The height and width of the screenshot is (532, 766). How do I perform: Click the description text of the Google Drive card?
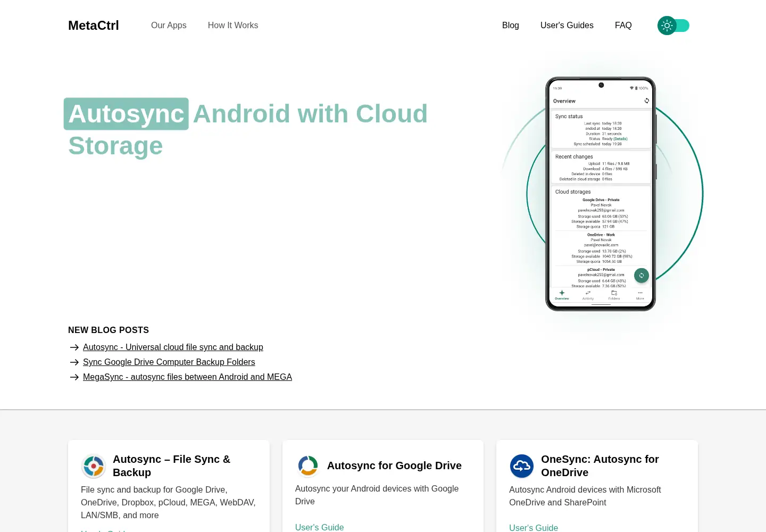(377, 495)
